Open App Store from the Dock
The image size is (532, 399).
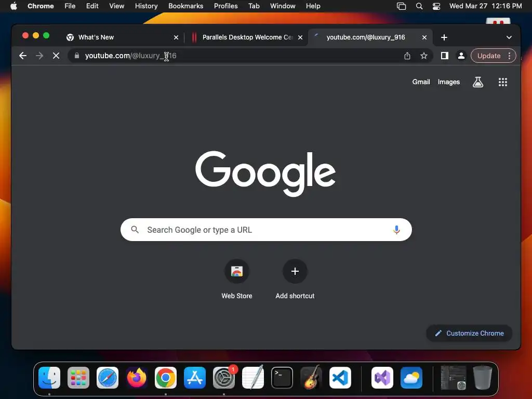pos(195,378)
